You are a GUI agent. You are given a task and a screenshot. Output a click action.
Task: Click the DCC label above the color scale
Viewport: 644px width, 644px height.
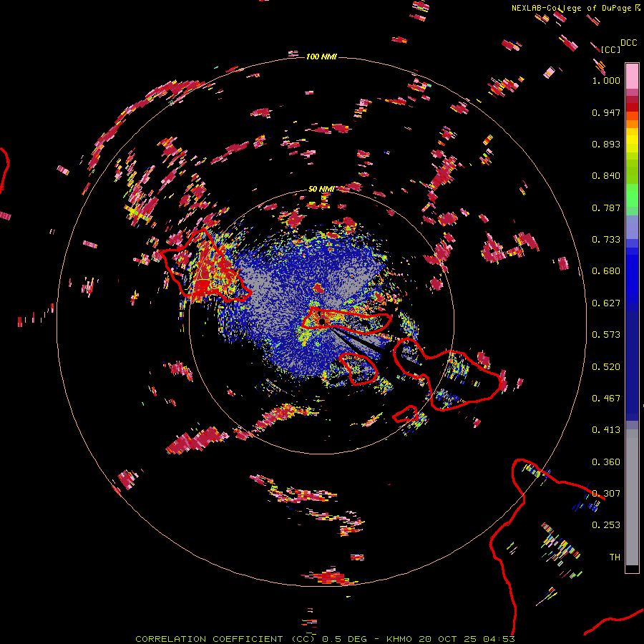click(629, 43)
